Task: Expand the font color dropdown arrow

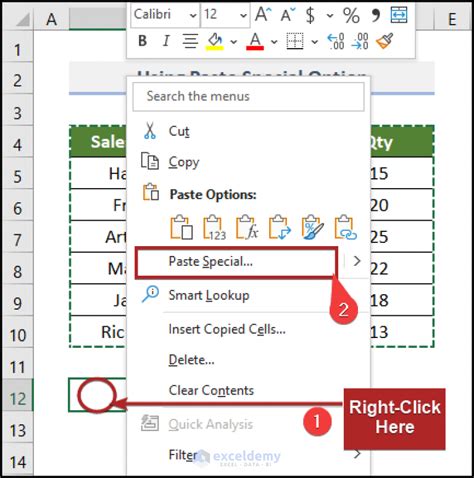Action: [x=274, y=42]
